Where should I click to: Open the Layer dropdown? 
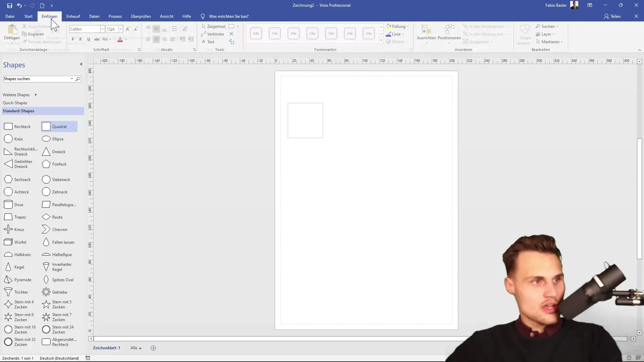(x=545, y=34)
